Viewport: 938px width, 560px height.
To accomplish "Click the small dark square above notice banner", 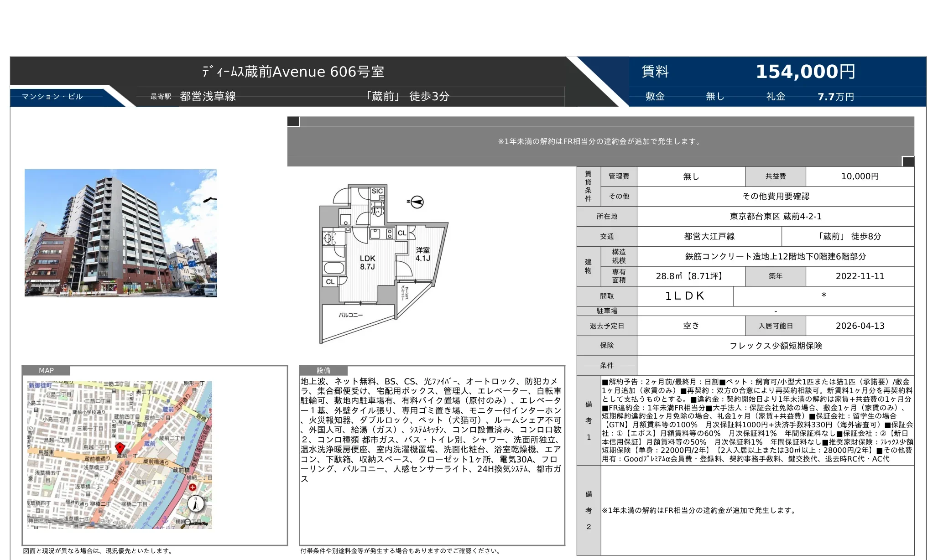I will (293, 121).
